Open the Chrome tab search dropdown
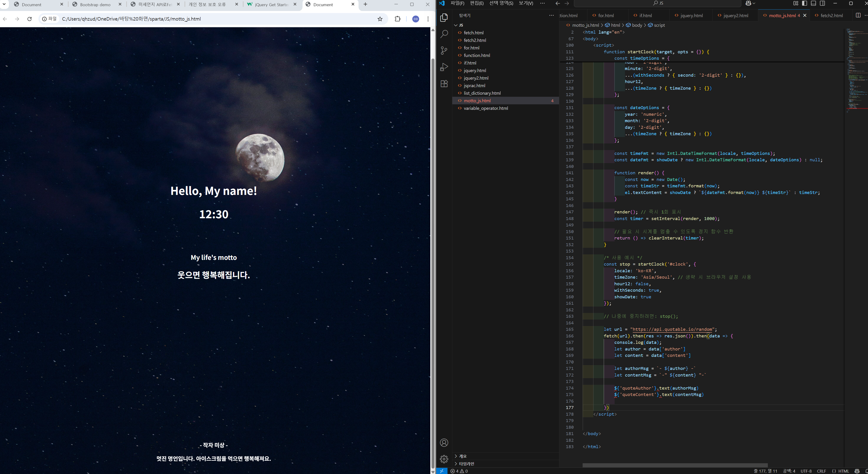 (4, 4)
